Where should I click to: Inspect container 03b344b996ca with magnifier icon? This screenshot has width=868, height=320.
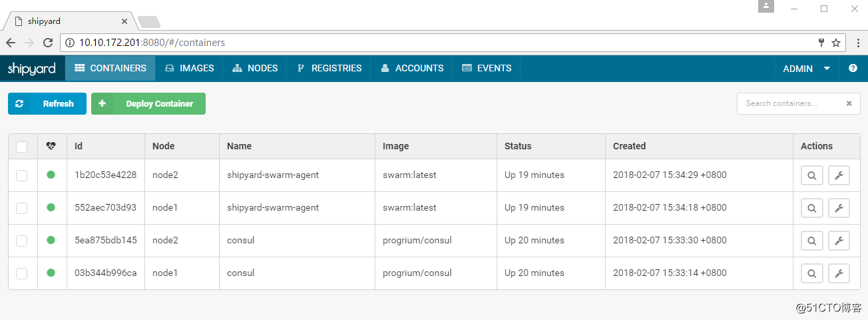(811, 273)
